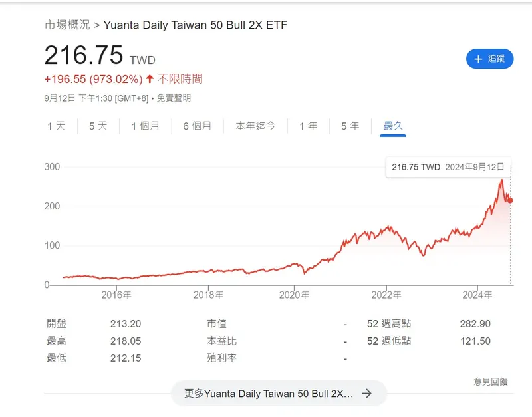532x417 pixels.
Task: Click the plus icon in 追蹤 button
Action: [x=478, y=59]
